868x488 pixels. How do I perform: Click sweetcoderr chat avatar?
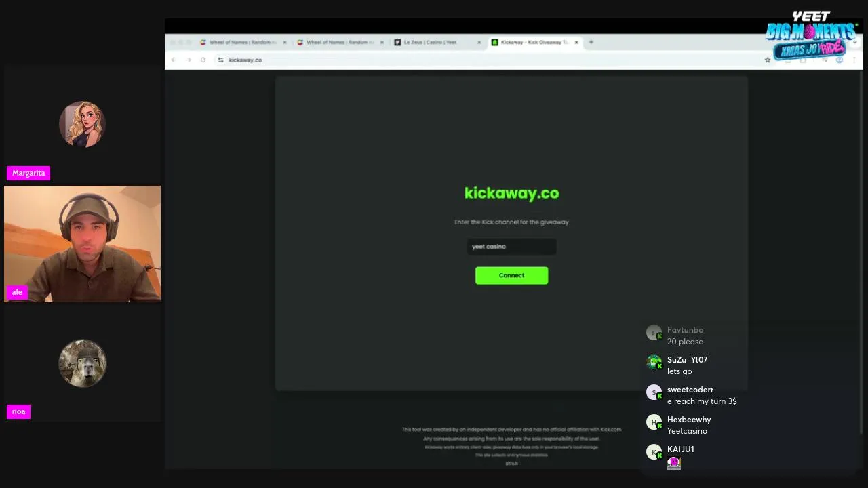coord(654,392)
